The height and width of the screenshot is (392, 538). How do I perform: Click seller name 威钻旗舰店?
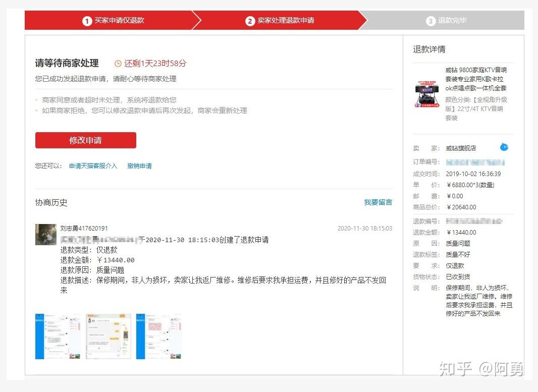pyautogui.click(x=461, y=148)
